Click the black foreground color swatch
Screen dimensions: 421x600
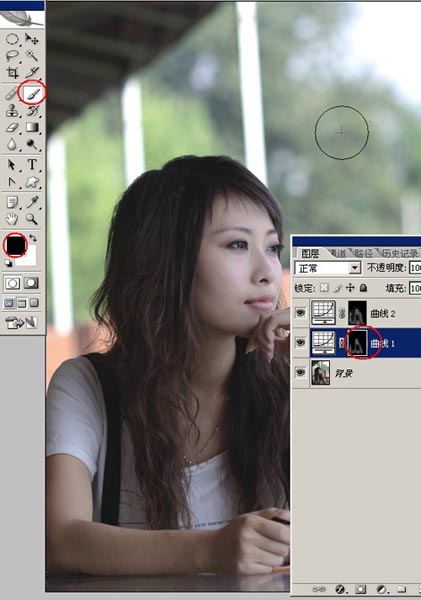point(15,245)
